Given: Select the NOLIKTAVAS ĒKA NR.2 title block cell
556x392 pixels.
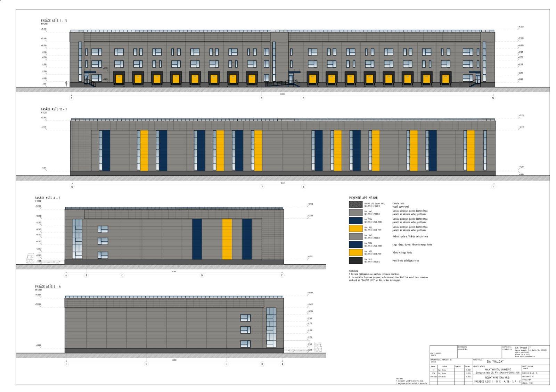Looking at the screenshot, I should click(x=497, y=377).
